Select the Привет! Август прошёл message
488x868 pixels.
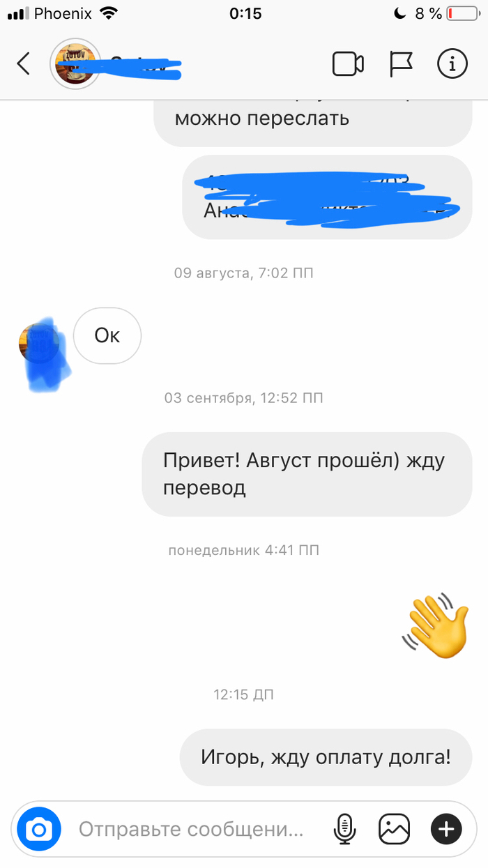(x=307, y=474)
